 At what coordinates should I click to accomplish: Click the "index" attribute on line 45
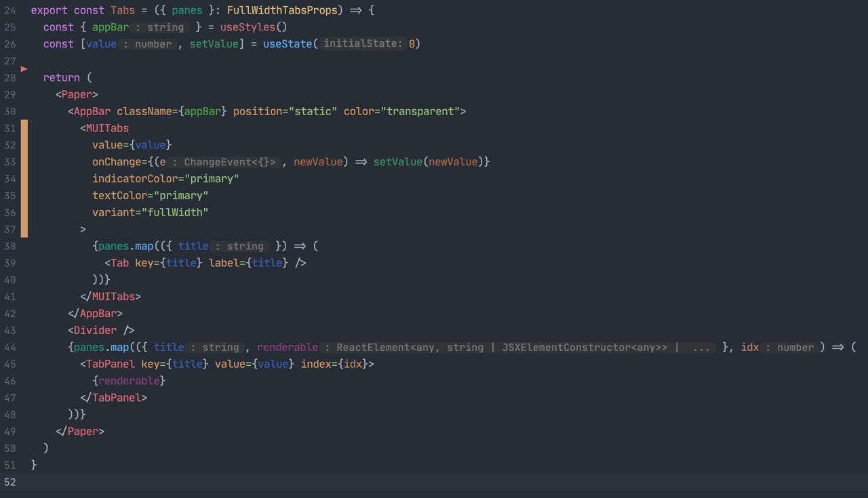coord(315,365)
